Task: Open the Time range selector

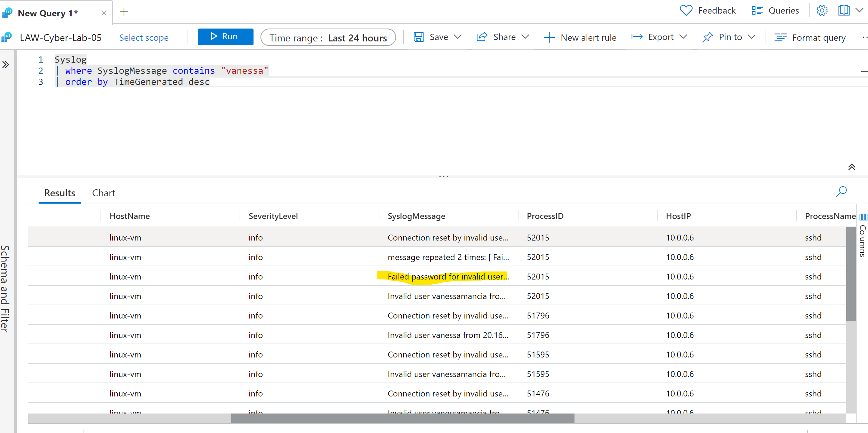Action: coord(328,38)
